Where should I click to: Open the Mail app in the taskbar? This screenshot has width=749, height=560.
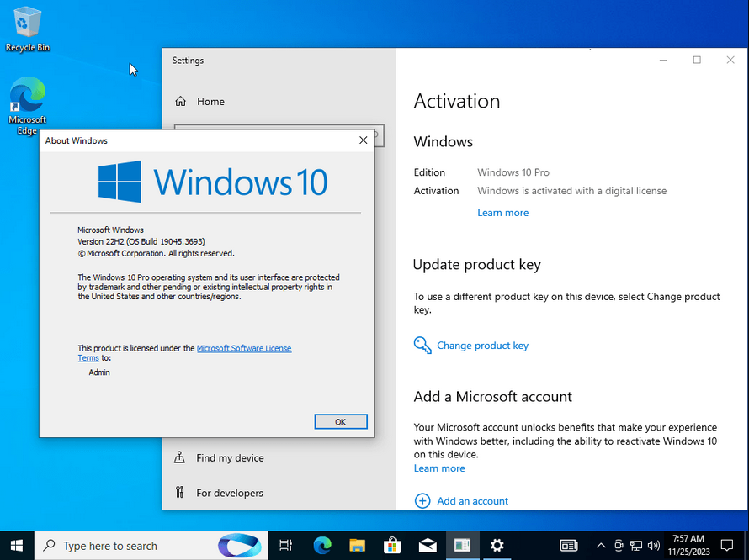click(x=428, y=545)
